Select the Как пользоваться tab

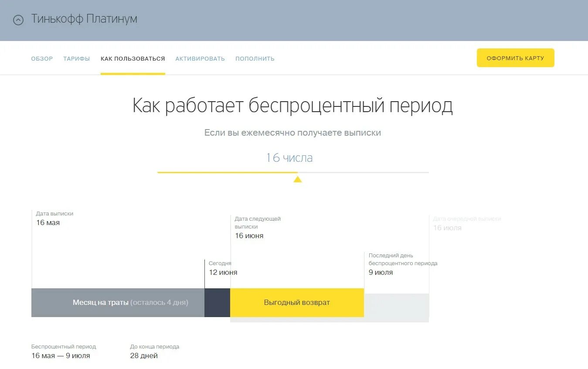tap(133, 58)
